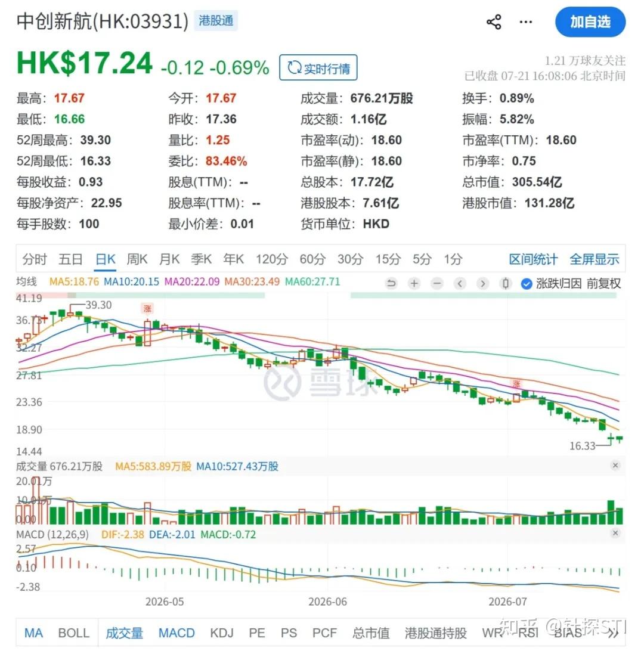644x654 pixels.
Task: Select the 120分 interval tab
Action: click(271, 259)
